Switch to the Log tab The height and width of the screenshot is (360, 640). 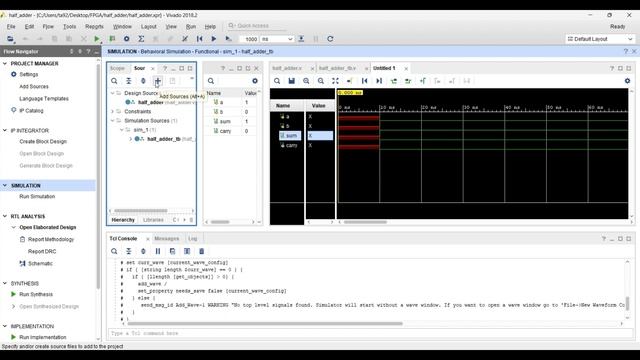(193, 238)
